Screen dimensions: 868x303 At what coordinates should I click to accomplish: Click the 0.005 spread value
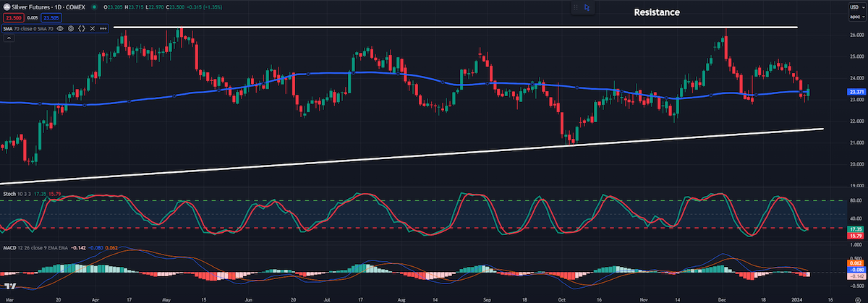[33, 18]
